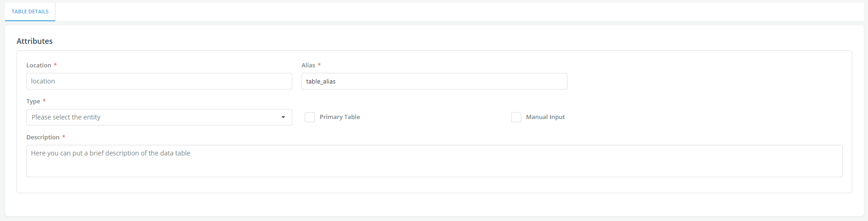Click the Primary Table label text
868x221 pixels.
339,117
